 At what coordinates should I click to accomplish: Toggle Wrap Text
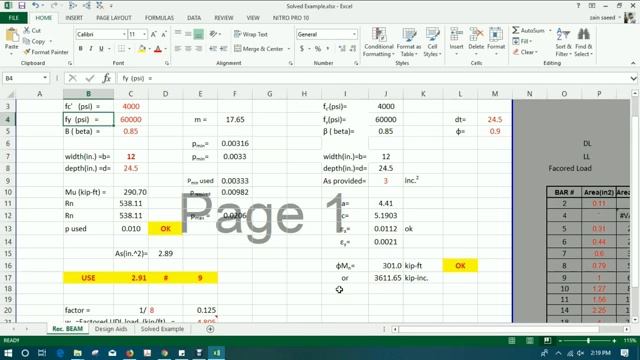point(251,34)
